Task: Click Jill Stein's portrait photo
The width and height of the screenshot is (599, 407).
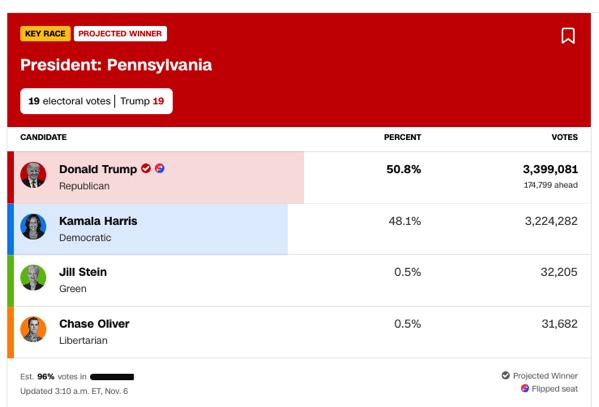Action: coord(33,277)
